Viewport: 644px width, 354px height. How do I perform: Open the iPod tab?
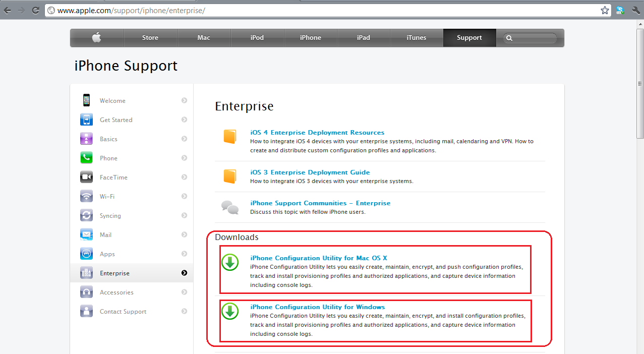[257, 38]
